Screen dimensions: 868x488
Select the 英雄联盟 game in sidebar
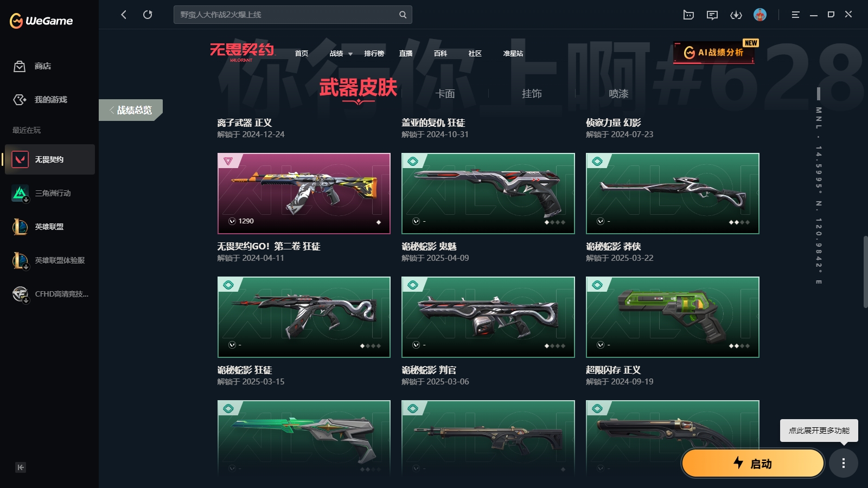(49, 227)
